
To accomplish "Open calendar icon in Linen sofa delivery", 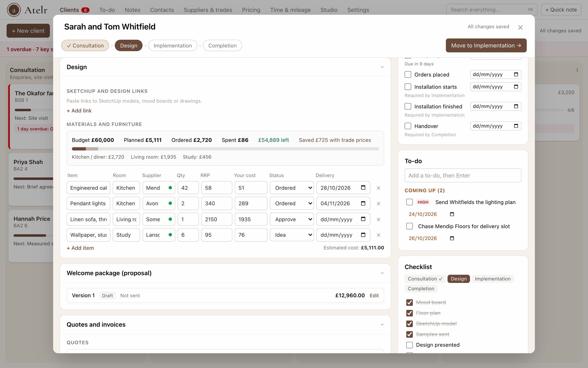I will (363, 219).
